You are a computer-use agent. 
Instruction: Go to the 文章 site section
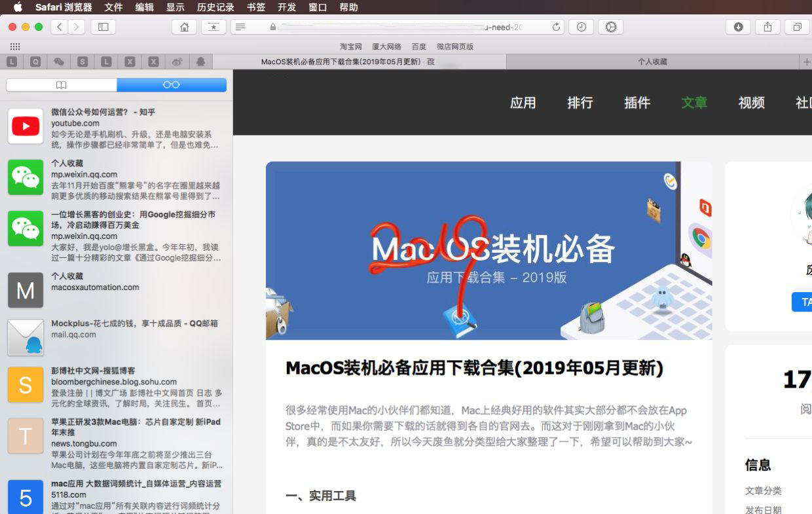[694, 103]
